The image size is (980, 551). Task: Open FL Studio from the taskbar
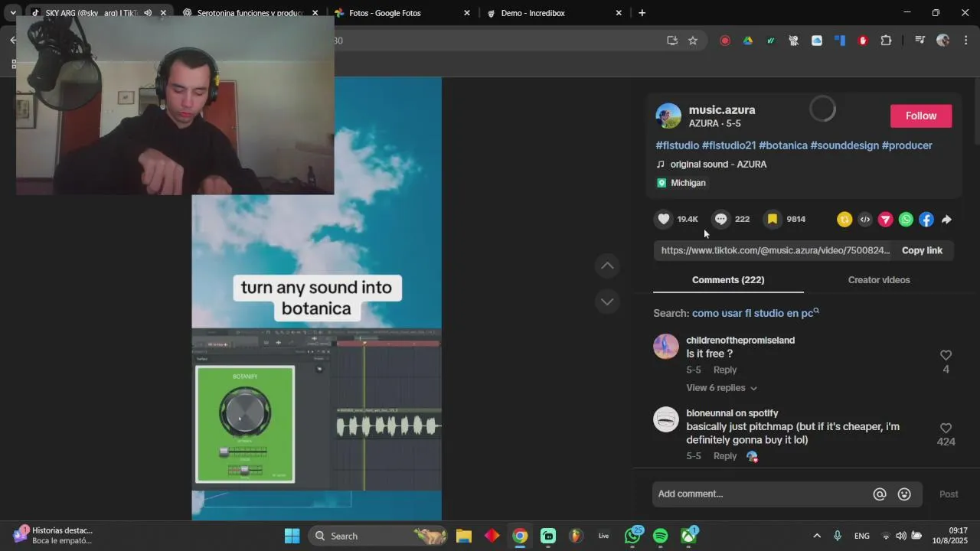click(x=576, y=536)
